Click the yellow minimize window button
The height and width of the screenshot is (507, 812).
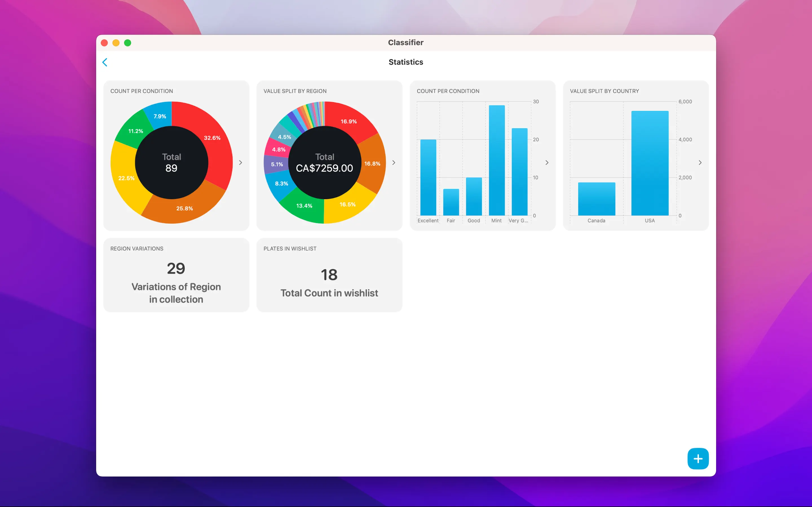coord(116,43)
